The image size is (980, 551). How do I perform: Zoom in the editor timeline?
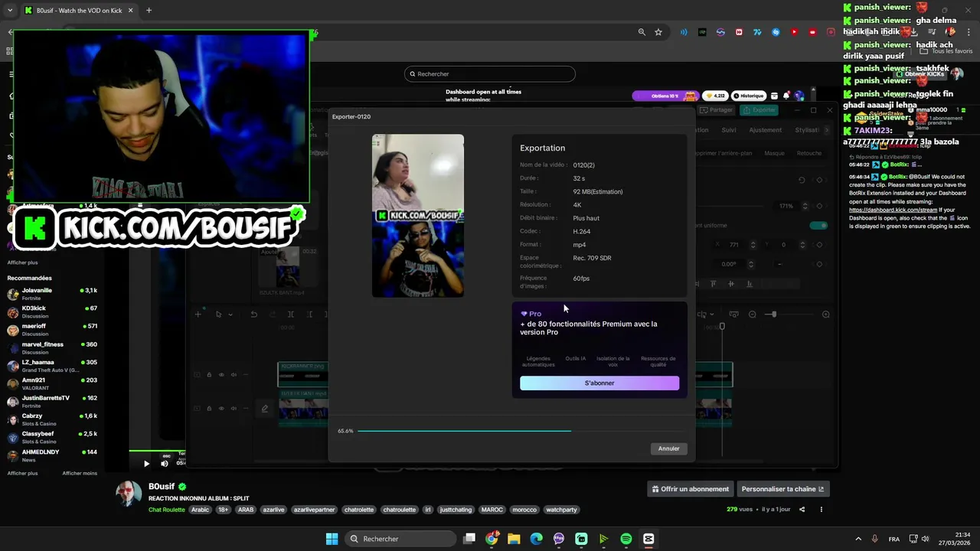click(825, 315)
